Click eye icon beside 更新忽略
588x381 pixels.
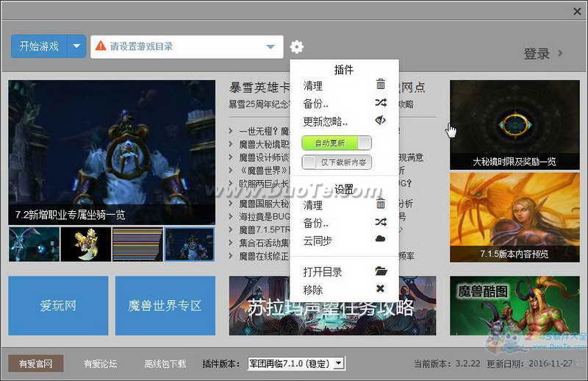coord(381,120)
